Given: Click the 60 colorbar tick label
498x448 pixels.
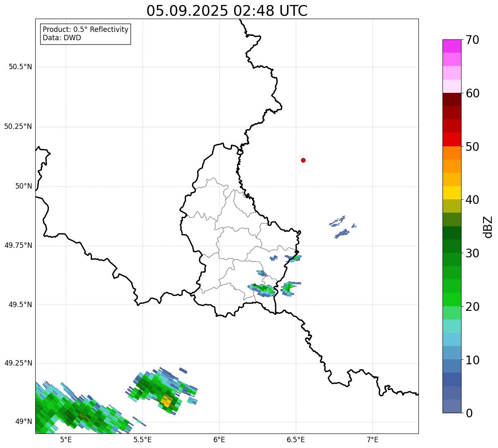Looking at the screenshot, I should (472, 93).
